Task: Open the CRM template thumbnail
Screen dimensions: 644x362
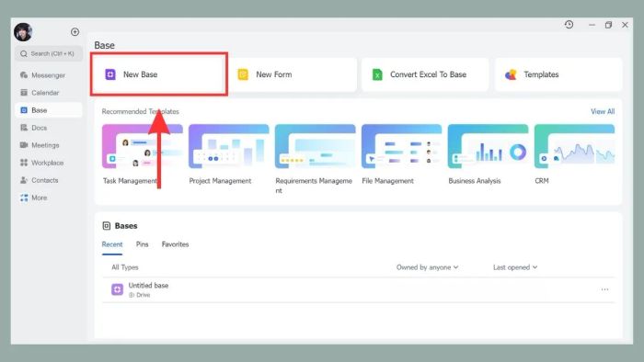Action: [575, 146]
